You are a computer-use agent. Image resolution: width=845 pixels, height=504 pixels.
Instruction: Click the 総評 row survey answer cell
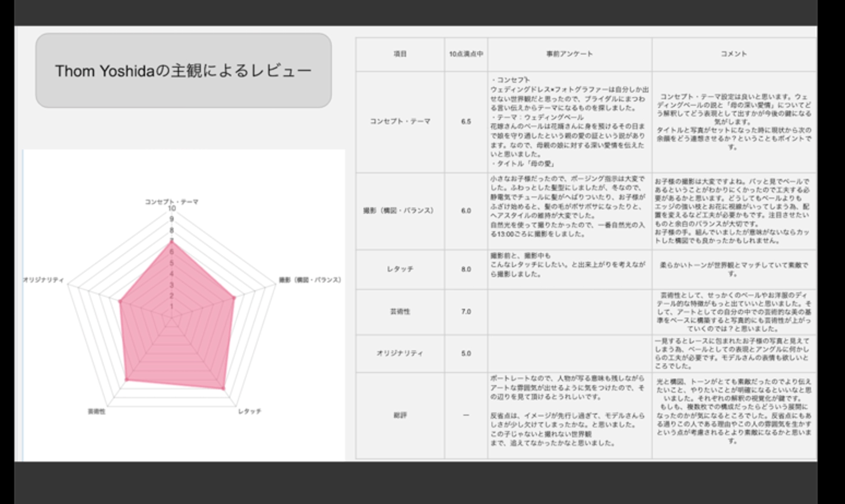pyautogui.click(x=569, y=415)
